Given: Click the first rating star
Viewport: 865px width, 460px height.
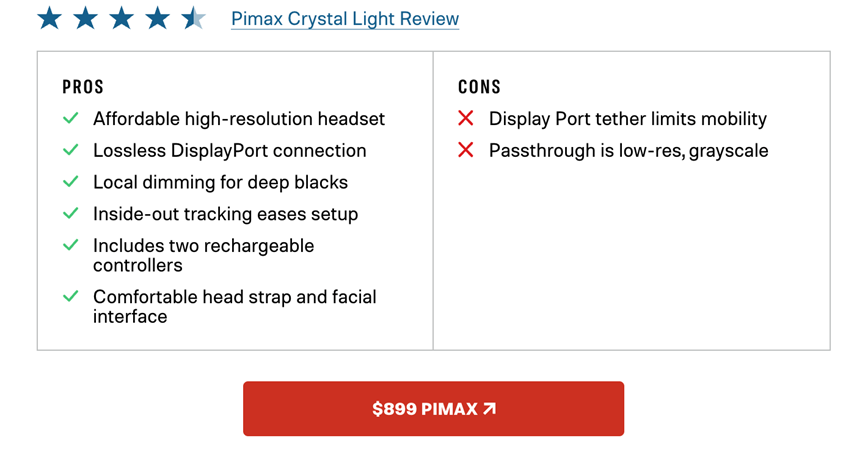Looking at the screenshot, I should click(49, 18).
